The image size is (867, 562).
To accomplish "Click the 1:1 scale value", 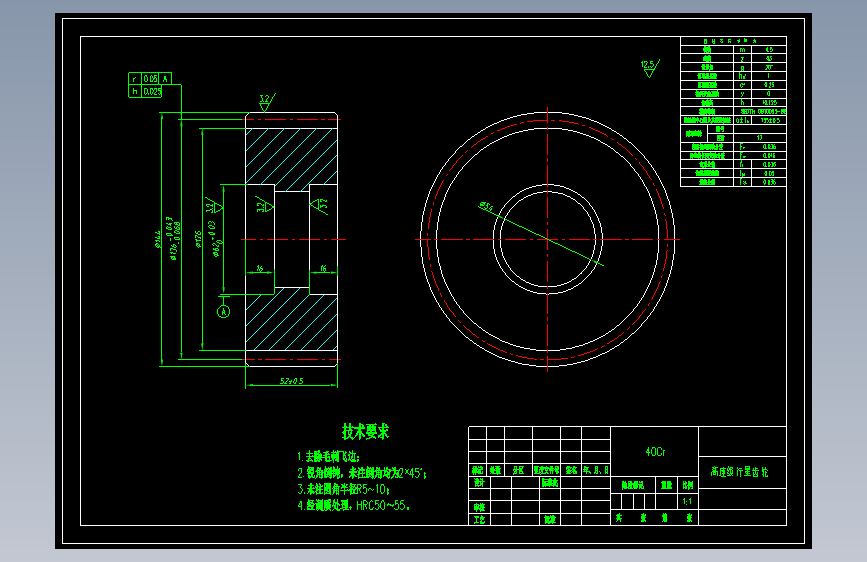I will tap(687, 502).
